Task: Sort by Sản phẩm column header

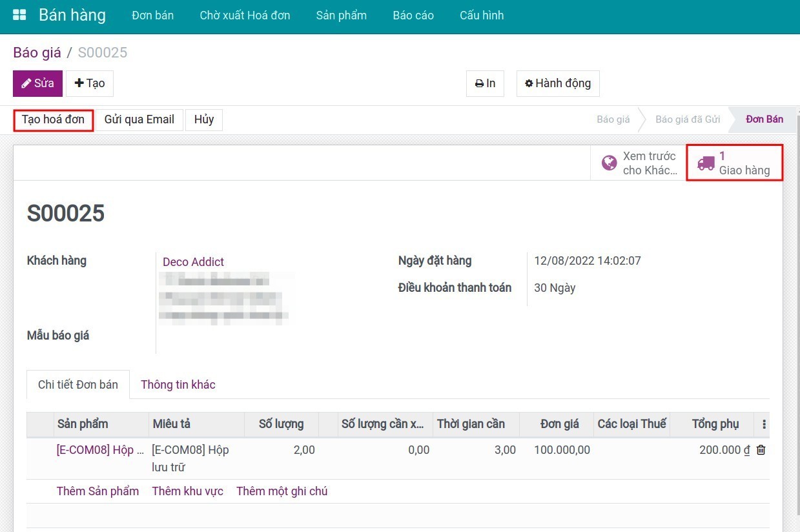Action: pos(101,424)
